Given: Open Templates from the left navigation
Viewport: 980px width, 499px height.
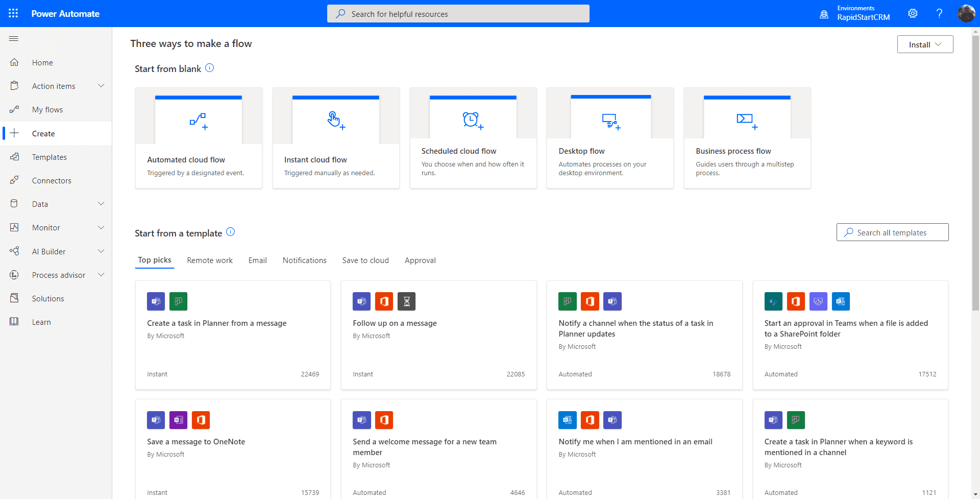Looking at the screenshot, I should tap(15, 156).
